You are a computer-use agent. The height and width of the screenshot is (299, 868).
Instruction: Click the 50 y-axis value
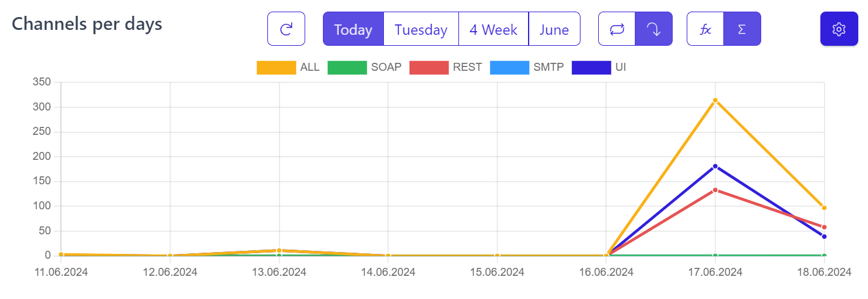(45, 231)
